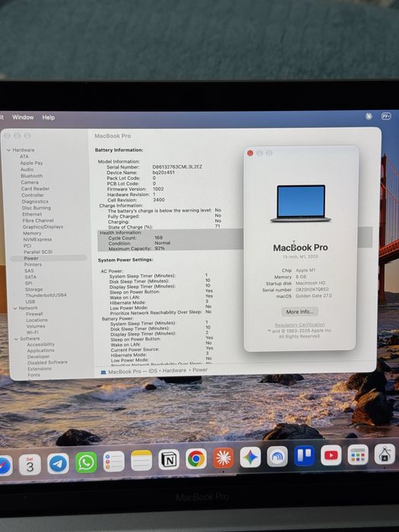Screen dimensions: 399x532
Task: Collapse the Software section in sidebar
Action: pos(16,339)
